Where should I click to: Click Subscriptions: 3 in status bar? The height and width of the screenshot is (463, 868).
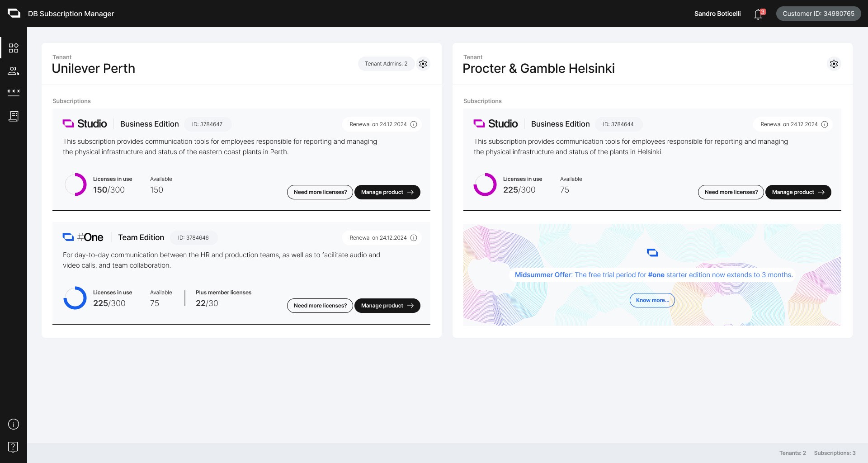click(x=835, y=453)
